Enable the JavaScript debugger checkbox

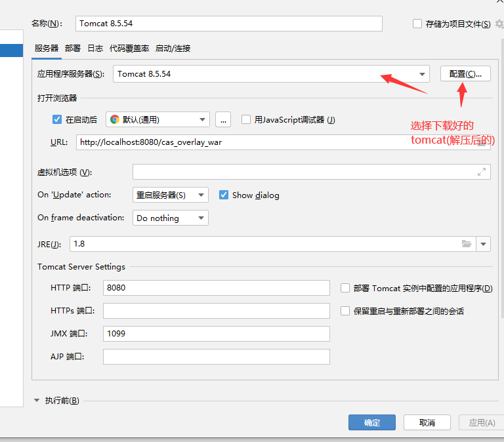point(246,119)
